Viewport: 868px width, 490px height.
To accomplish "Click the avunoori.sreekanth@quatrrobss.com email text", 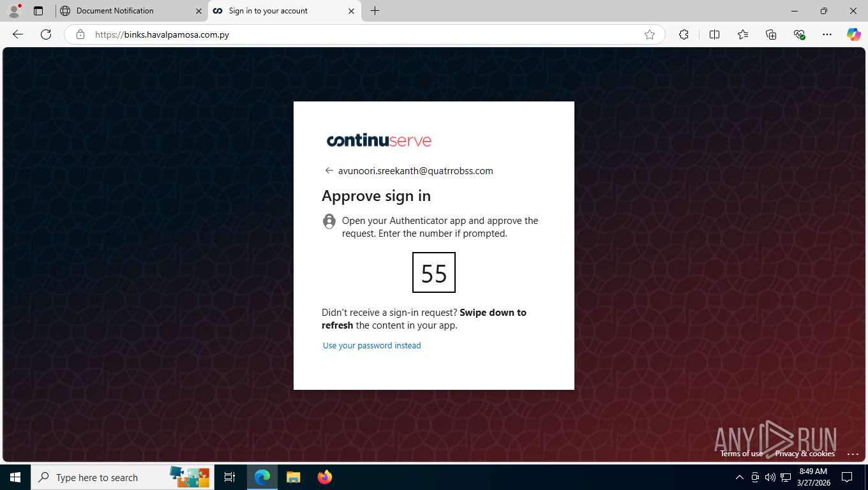I will 415,170.
